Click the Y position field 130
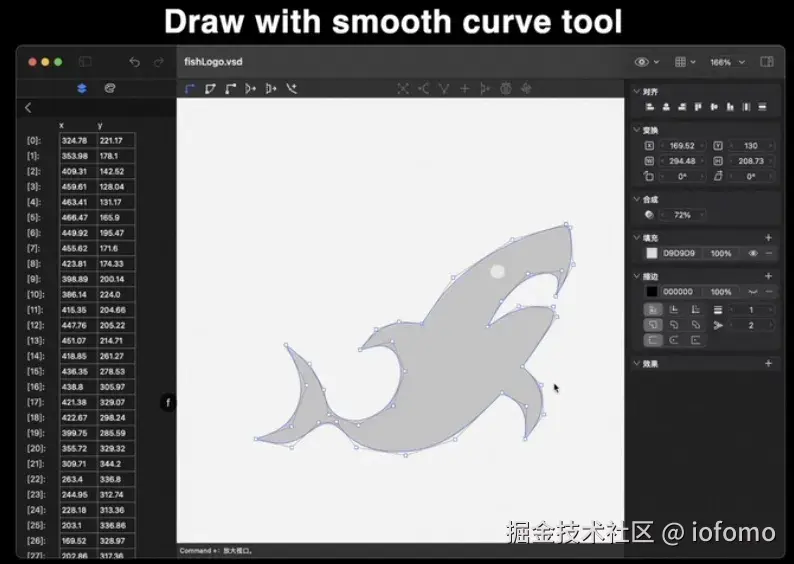The image size is (794, 564). click(751, 146)
